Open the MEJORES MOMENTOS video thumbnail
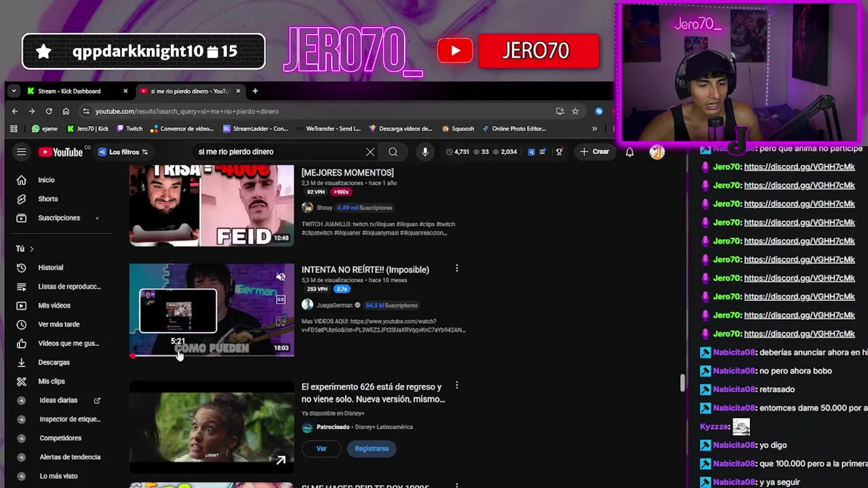The height and width of the screenshot is (488, 868). [212, 205]
